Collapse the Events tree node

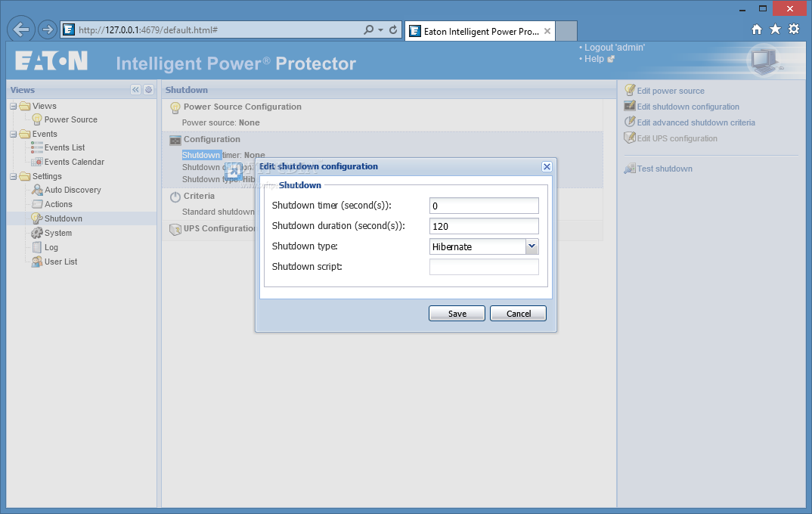[14, 134]
